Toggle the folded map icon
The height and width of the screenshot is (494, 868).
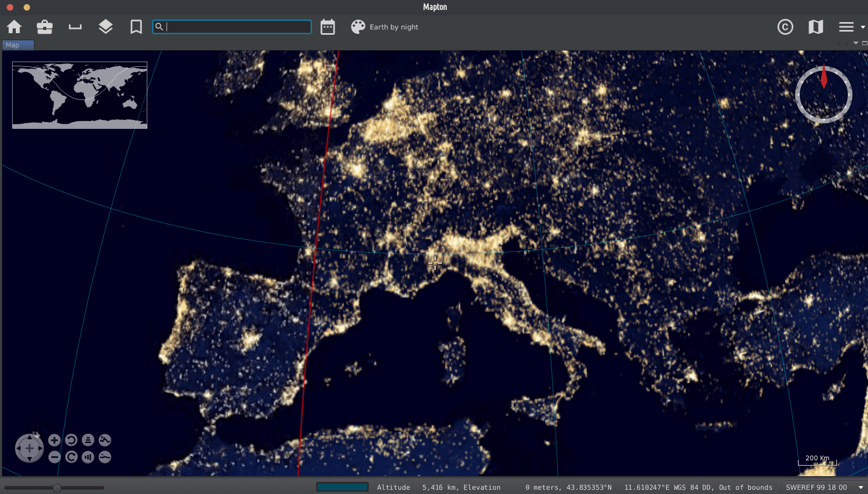815,27
